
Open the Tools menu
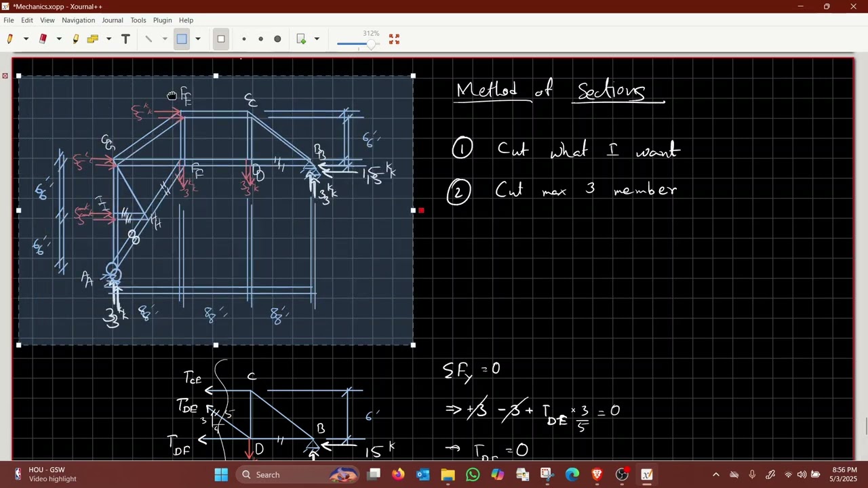click(138, 20)
